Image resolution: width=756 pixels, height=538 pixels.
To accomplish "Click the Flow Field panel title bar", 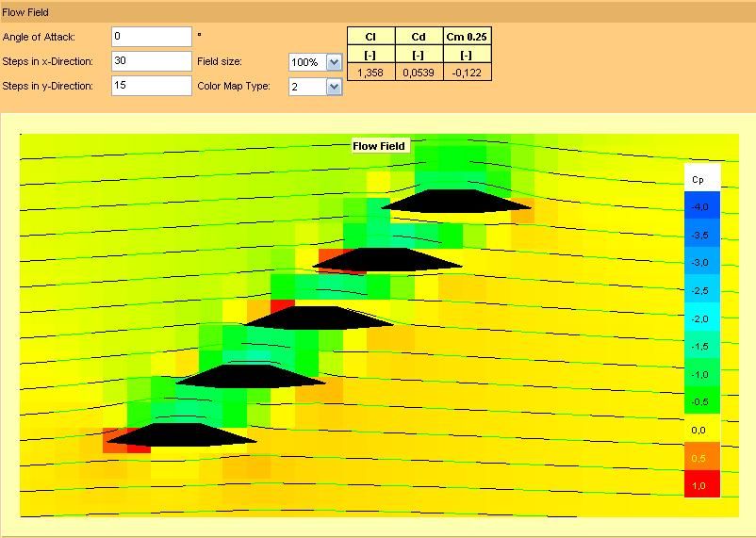I will click(x=378, y=12).
